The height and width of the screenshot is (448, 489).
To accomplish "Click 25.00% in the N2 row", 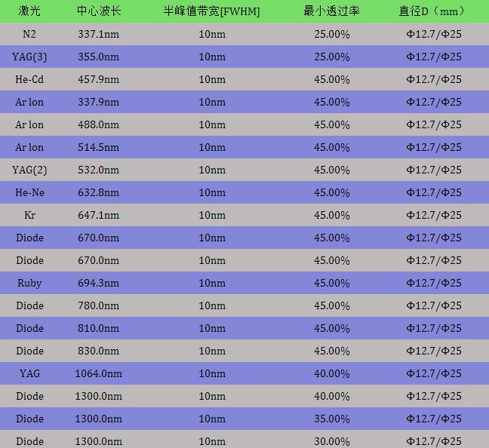I will 332,34.
